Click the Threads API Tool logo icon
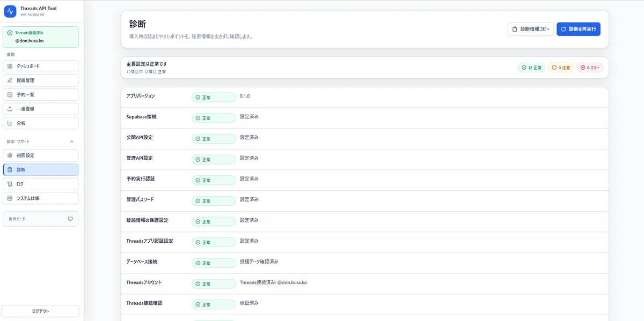This screenshot has height=321, width=644. (10, 11)
